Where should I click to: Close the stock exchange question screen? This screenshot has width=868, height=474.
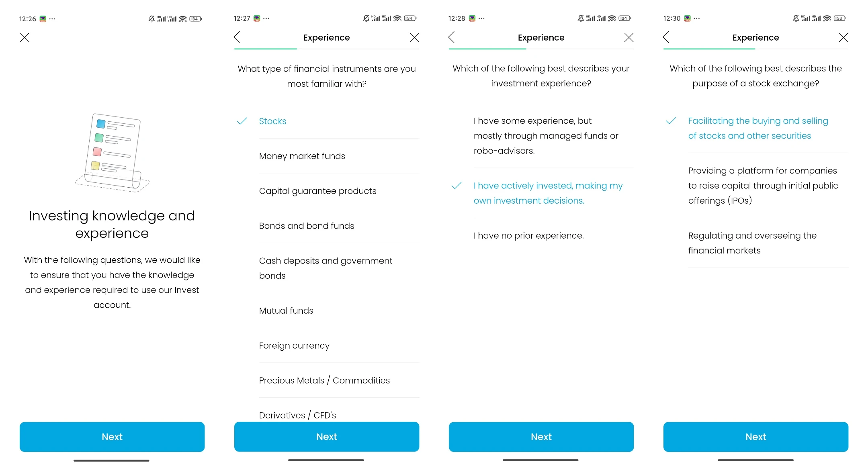(843, 37)
